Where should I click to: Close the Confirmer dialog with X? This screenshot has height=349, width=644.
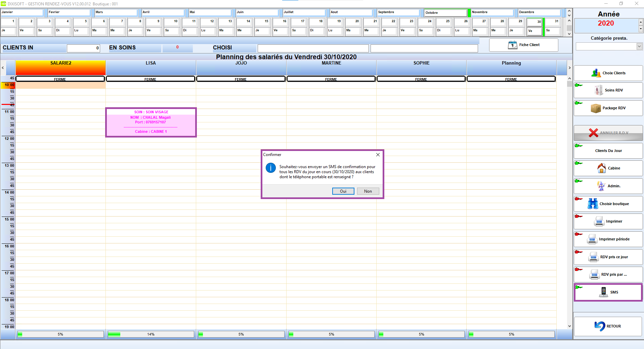(x=378, y=155)
